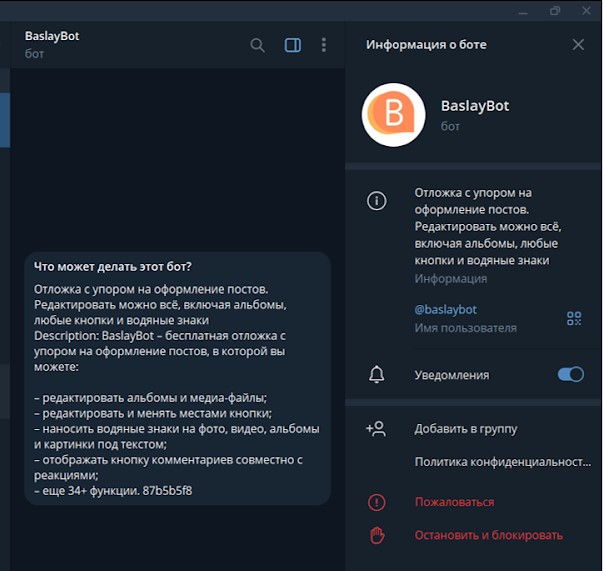Close the bot information panel

click(x=578, y=45)
